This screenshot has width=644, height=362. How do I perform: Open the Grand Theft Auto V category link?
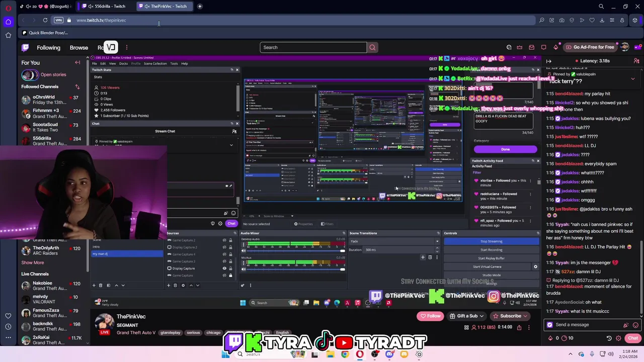136,333
